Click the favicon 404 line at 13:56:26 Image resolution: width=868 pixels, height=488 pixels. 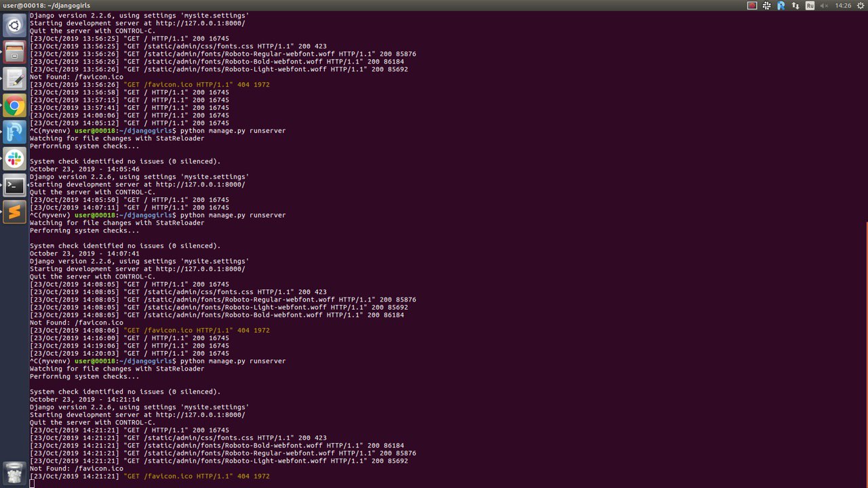click(150, 85)
